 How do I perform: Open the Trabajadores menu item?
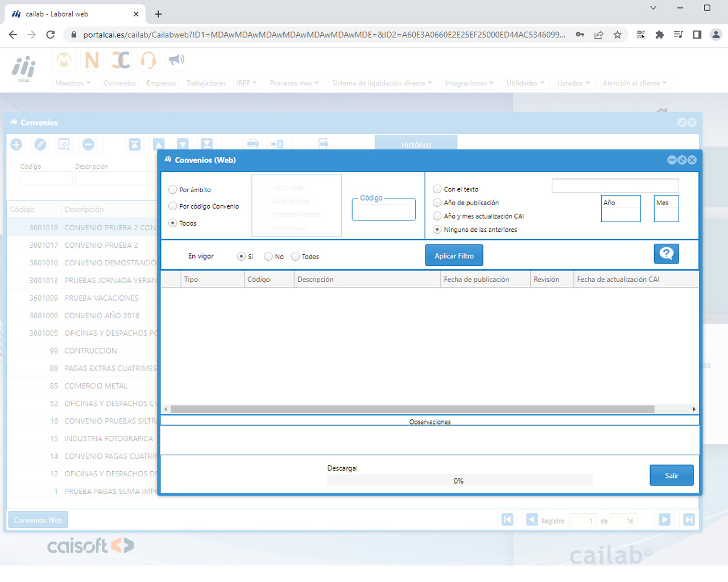click(206, 83)
